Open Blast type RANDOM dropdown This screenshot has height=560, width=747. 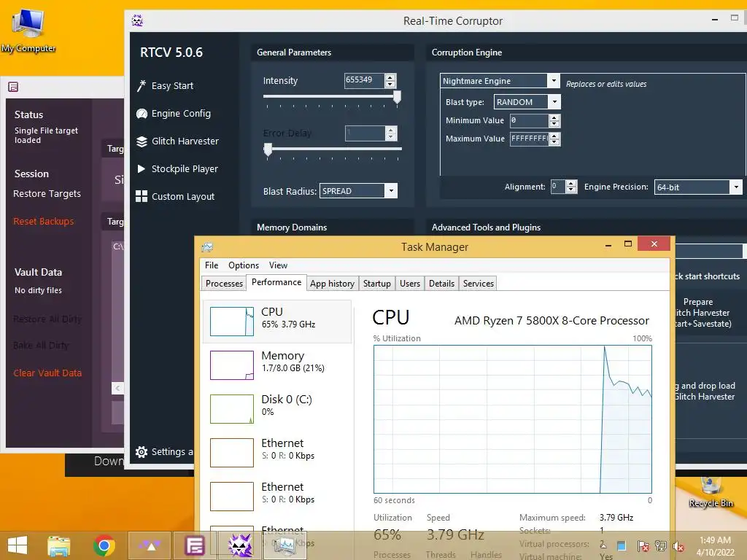554,102
